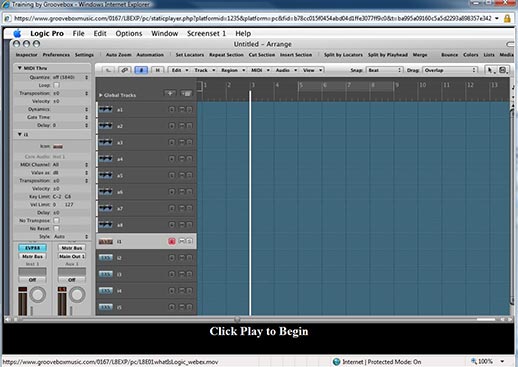Open the Drag dropdown set to Overlap
This screenshot has height=367, width=518.
[450, 70]
